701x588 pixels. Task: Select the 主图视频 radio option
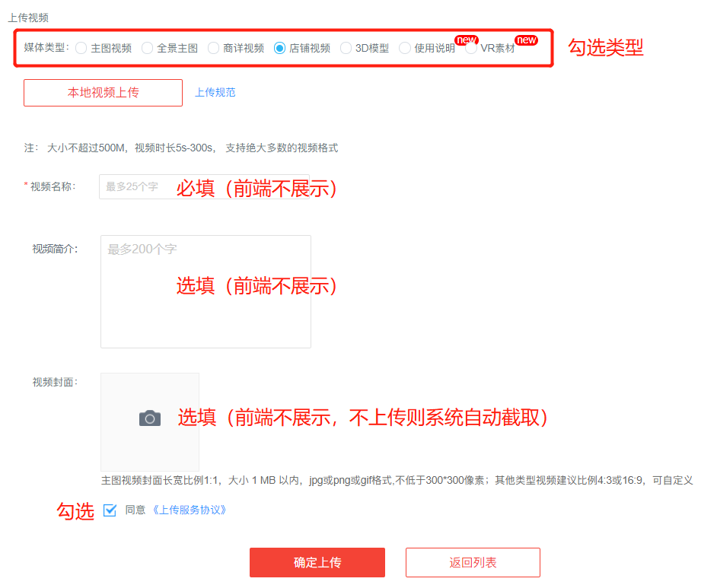pos(81,48)
